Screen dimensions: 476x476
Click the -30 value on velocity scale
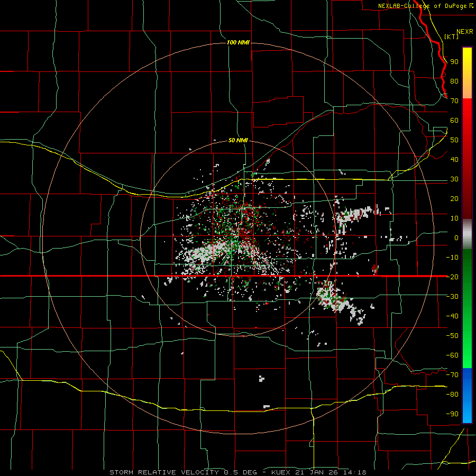(x=452, y=297)
